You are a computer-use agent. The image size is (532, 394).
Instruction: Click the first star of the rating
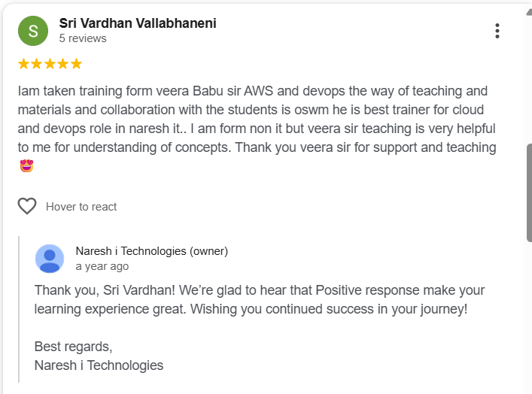click(x=23, y=64)
